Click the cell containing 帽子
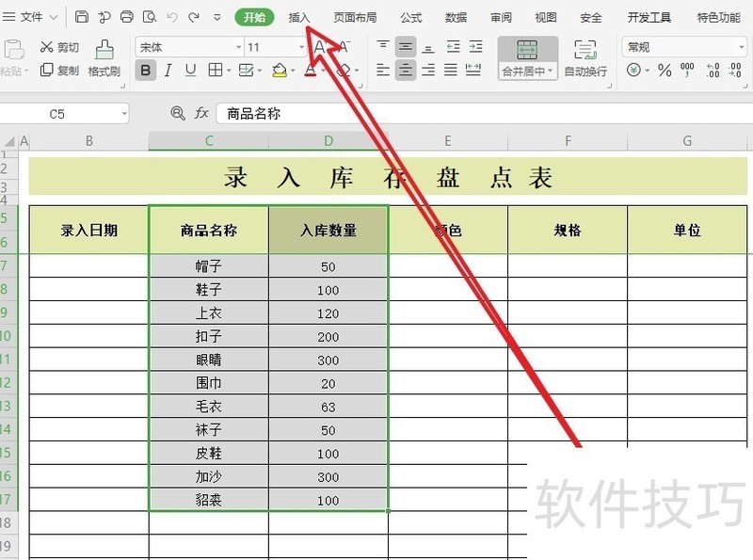This screenshot has width=753, height=560. pos(208,266)
